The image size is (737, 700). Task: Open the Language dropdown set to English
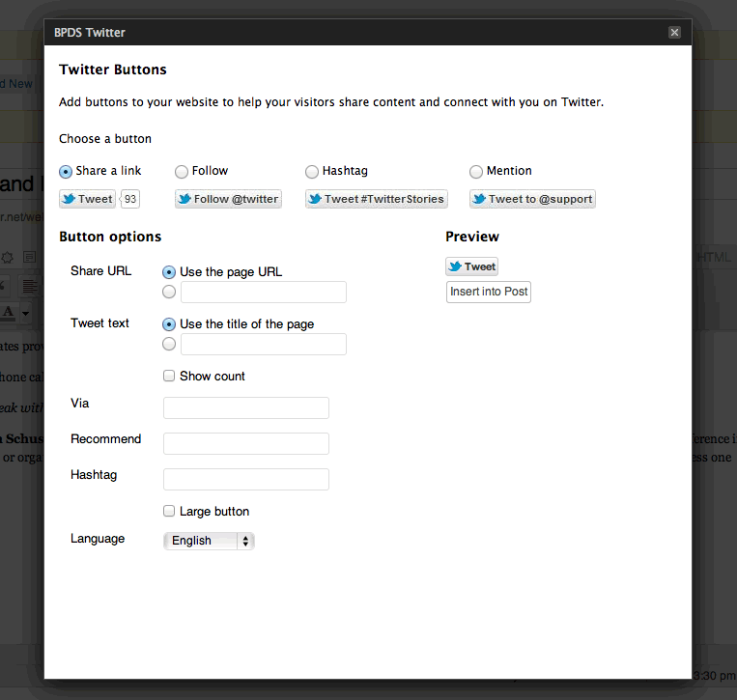pyautogui.click(x=209, y=541)
